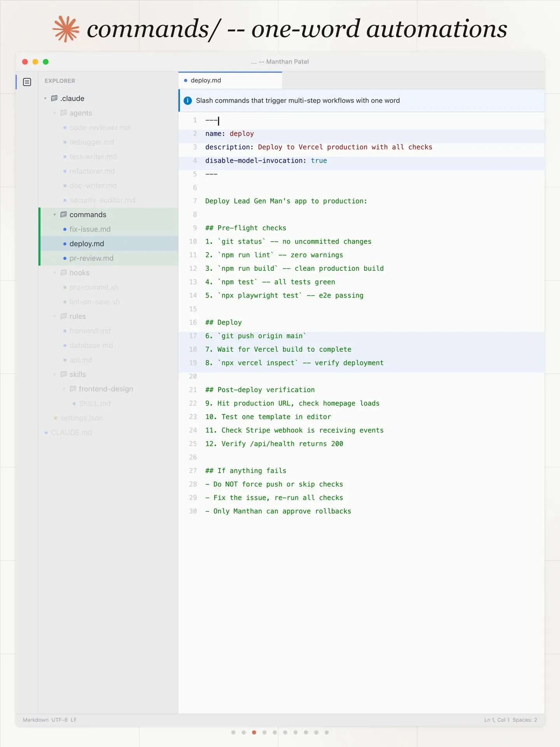Screen dimensions: 560x747
Task: Click the agents folder icon
Action: click(64, 113)
